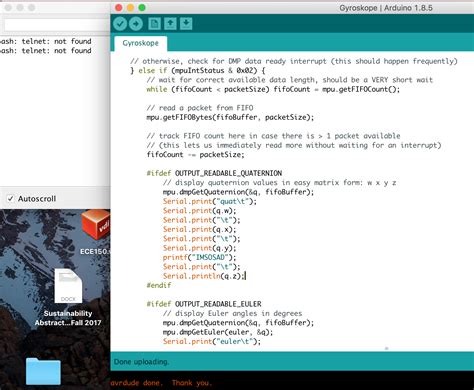Click the "avrdude done. Thank you." console text
Viewport: 474px width, 390px height.
click(161, 383)
